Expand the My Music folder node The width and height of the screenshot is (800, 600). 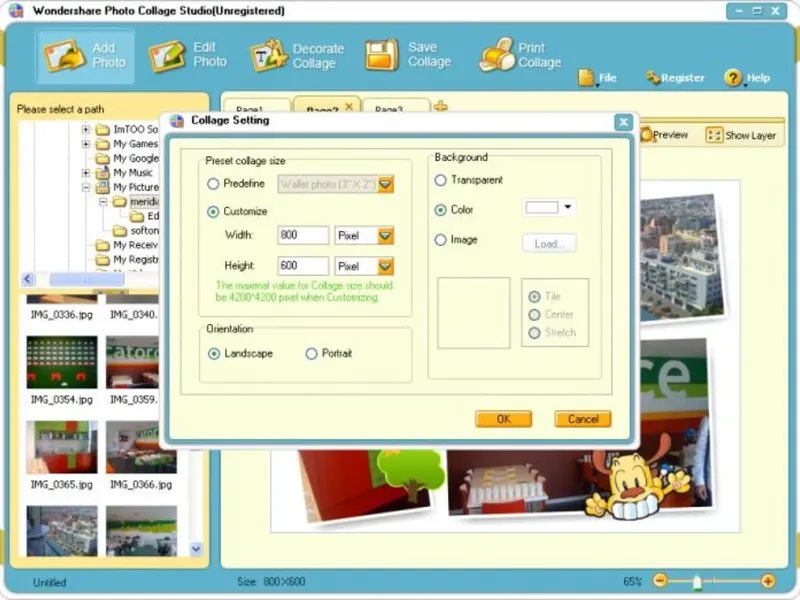pos(86,173)
